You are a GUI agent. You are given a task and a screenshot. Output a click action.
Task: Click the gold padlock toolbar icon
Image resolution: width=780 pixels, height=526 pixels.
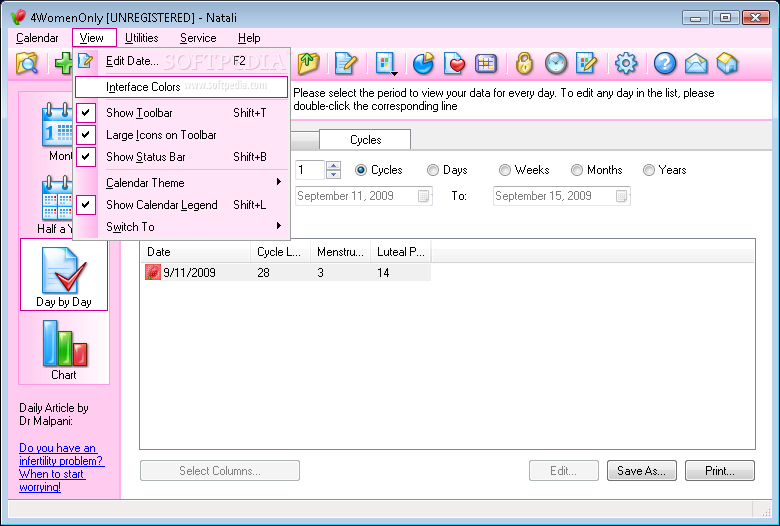pyautogui.click(x=524, y=63)
